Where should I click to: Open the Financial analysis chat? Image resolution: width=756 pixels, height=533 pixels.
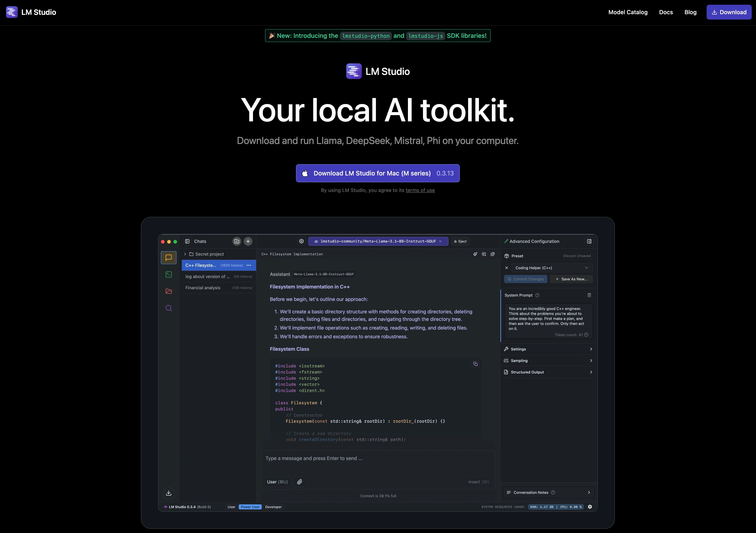(x=219, y=288)
